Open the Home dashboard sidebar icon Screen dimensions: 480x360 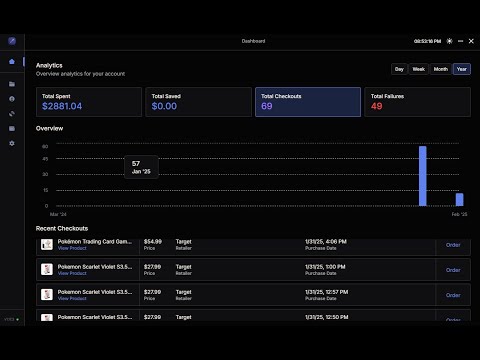click(x=12, y=62)
